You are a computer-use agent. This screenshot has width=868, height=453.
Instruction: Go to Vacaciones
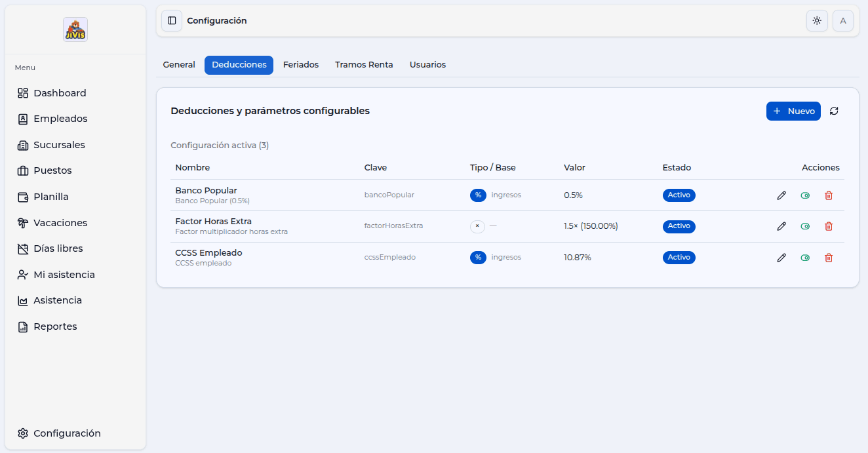(x=75, y=223)
